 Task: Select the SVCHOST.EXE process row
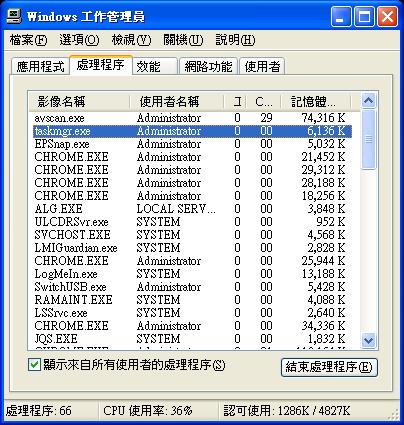pyautogui.click(x=192, y=235)
